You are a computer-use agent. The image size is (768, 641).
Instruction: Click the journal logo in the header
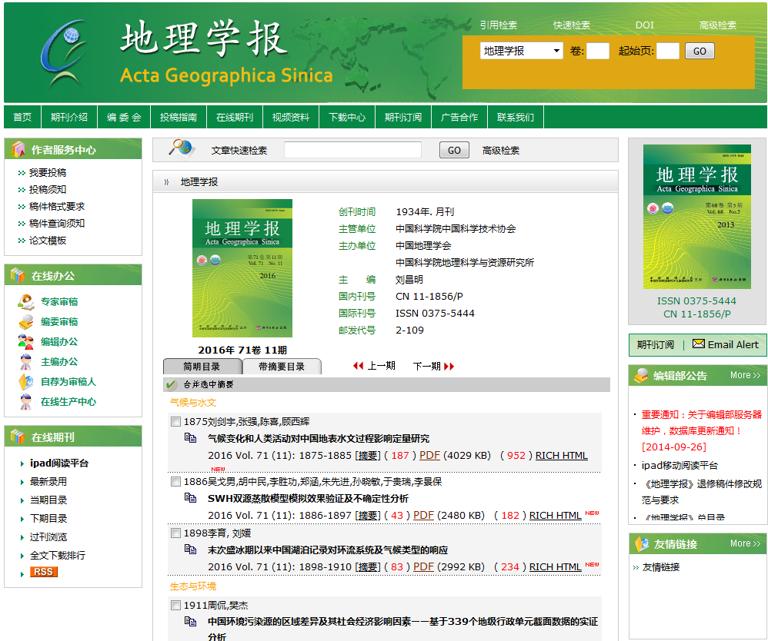tap(65, 52)
